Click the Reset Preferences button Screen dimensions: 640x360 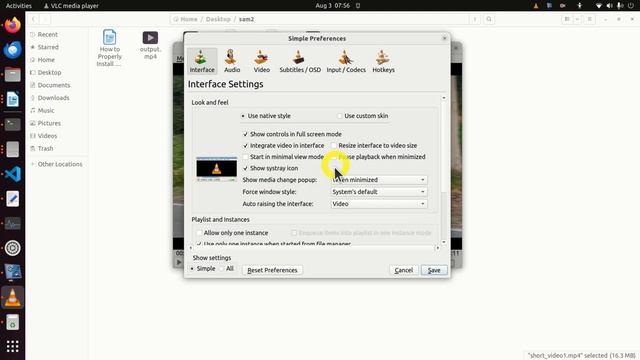pyautogui.click(x=272, y=270)
